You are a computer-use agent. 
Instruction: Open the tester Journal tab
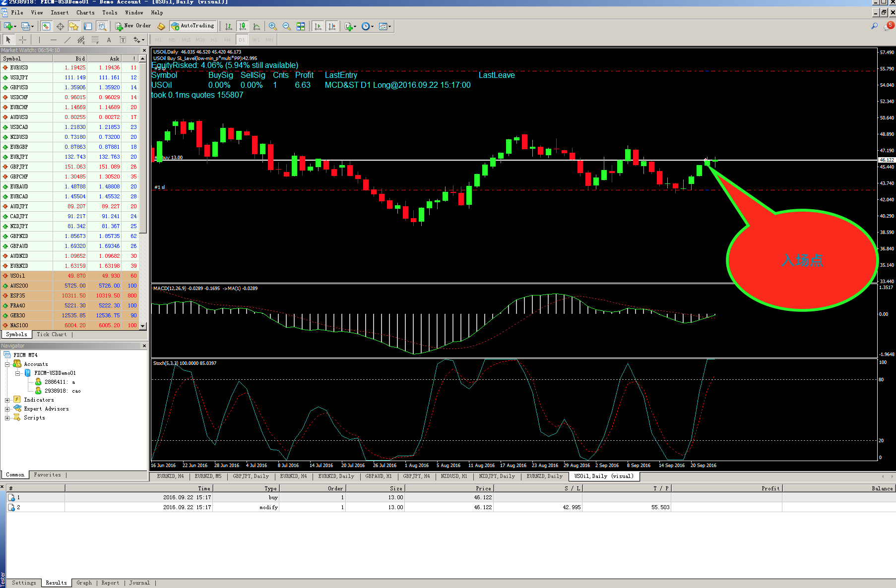click(139, 583)
